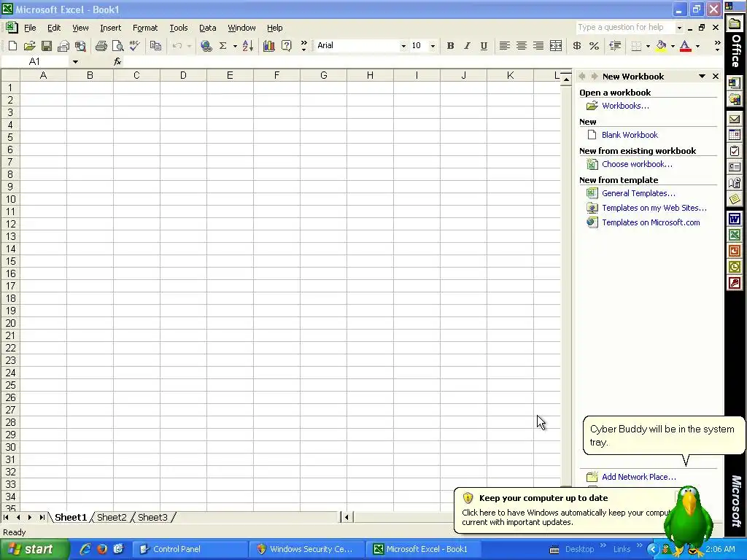This screenshot has width=747, height=560.
Task: Toggle bold formatting
Action: pos(449,46)
